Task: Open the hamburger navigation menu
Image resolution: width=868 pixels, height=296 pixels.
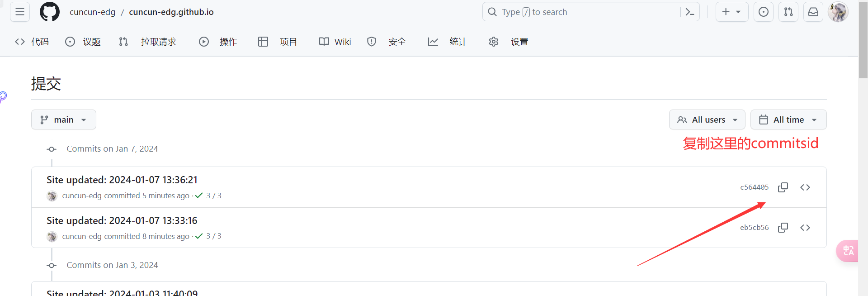Action: pos(20,12)
